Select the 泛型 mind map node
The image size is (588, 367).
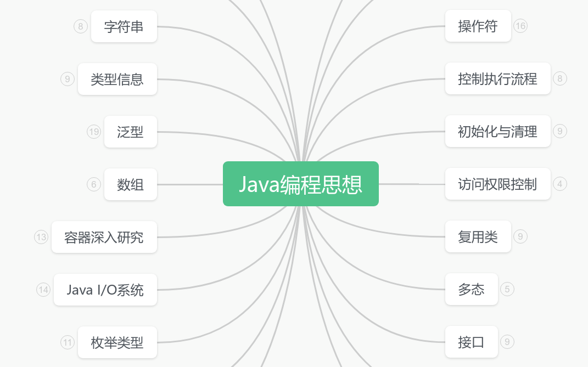point(131,132)
